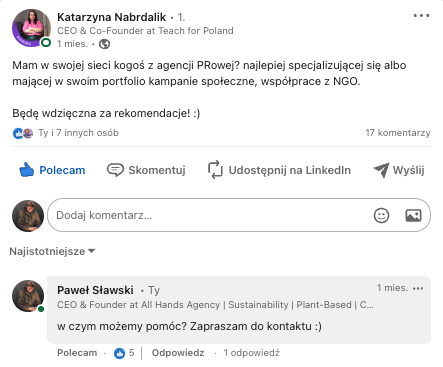Open post options three-dot menu

pyautogui.click(x=421, y=16)
